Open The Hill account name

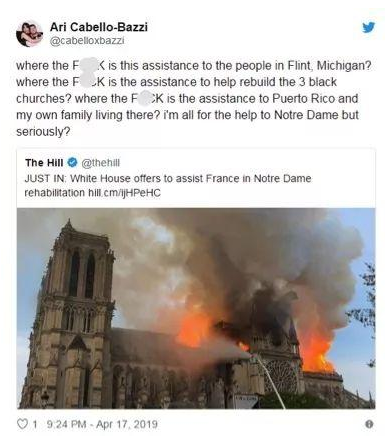[x=44, y=163]
